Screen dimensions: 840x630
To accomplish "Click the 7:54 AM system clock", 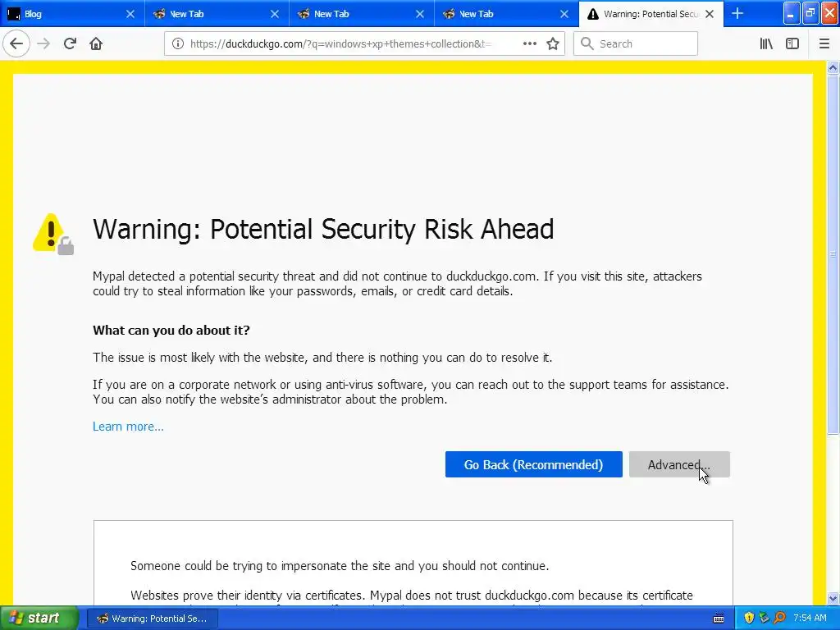I will point(810,619).
